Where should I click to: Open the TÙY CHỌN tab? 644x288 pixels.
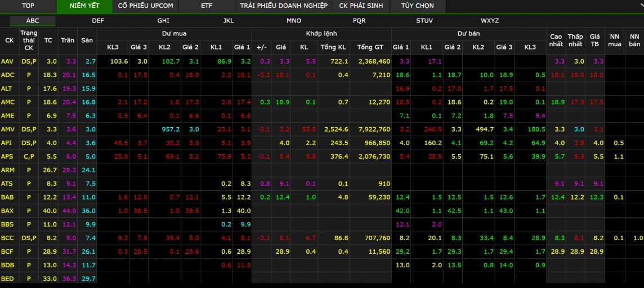click(x=417, y=6)
